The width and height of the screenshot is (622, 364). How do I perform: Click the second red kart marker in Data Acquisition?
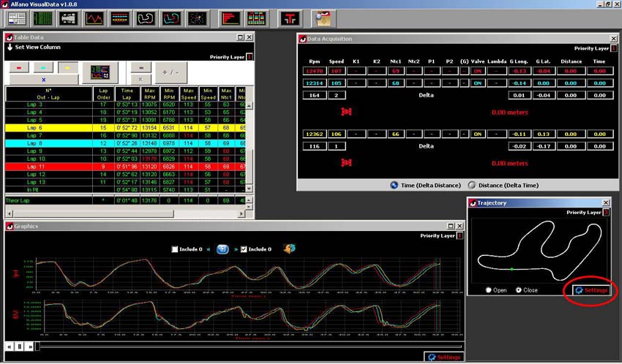346,163
